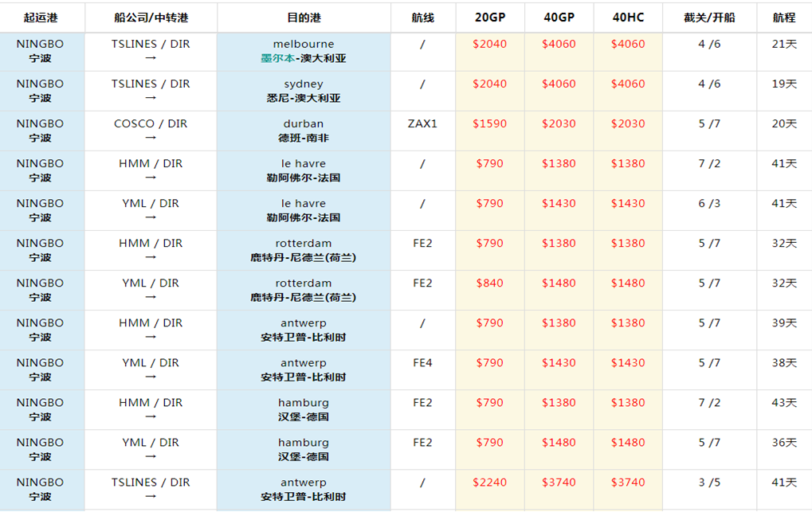The height and width of the screenshot is (512, 812).
Task: Select the $2240 20GP price
Action: tap(489, 483)
